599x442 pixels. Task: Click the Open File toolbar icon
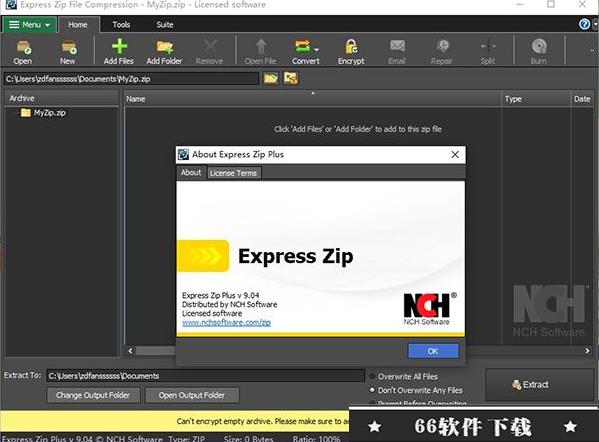tap(261, 52)
